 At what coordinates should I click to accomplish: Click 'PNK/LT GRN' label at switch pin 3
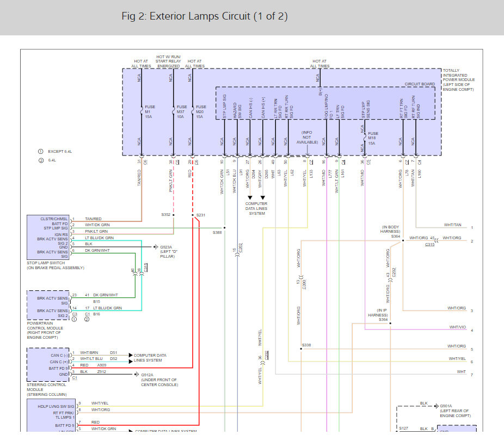click(x=96, y=231)
